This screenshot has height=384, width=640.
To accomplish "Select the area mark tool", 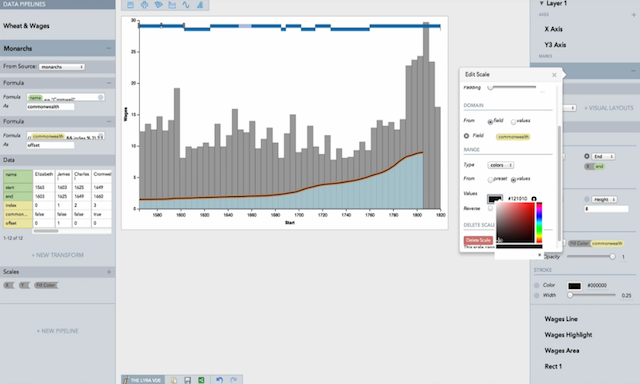I will (172, 5).
